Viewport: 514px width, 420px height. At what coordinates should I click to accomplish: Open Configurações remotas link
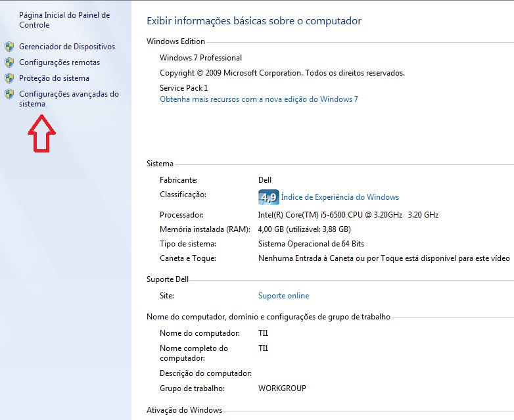(59, 62)
